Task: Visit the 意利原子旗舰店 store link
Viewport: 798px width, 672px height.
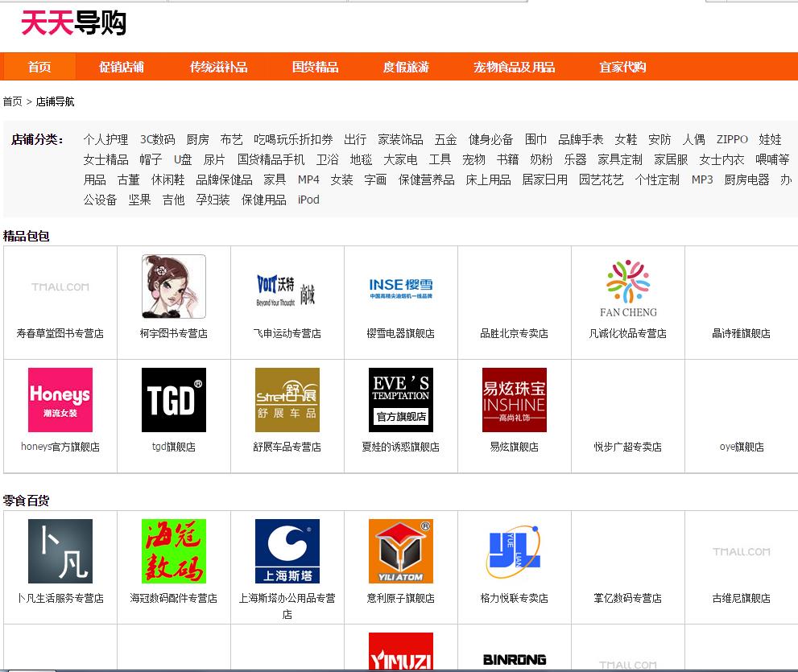Action: click(400, 598)
